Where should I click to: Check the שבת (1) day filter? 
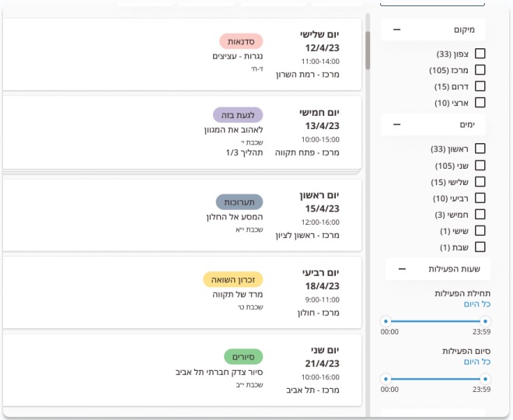pos(480,247)
